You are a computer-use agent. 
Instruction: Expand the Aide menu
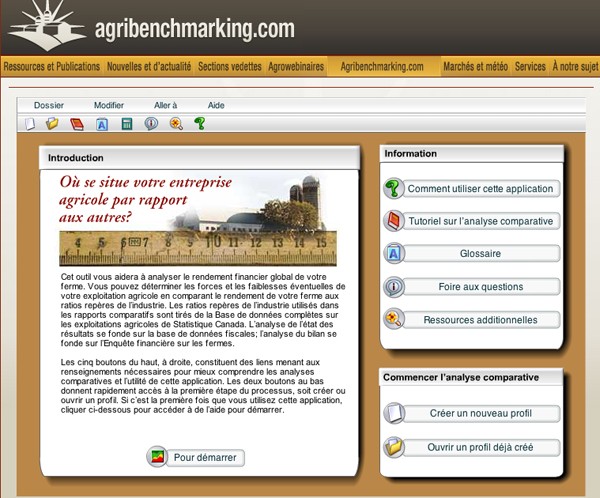216,105
